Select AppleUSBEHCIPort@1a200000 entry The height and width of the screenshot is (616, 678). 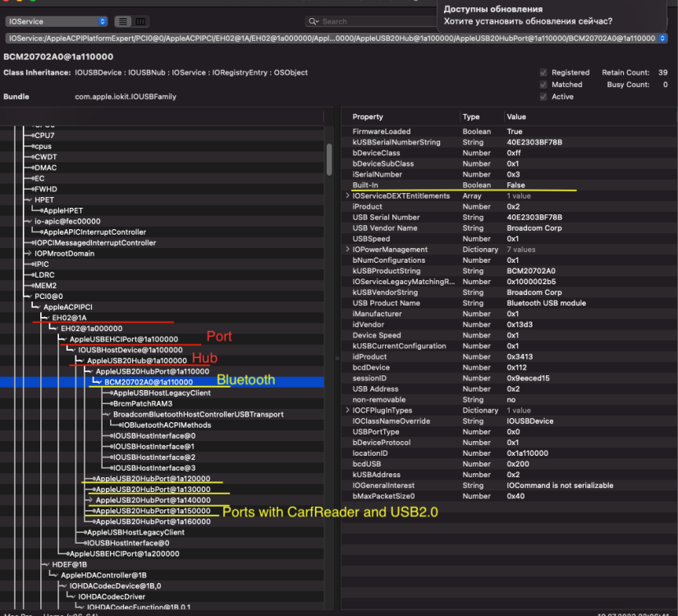[x=125, y=554]
